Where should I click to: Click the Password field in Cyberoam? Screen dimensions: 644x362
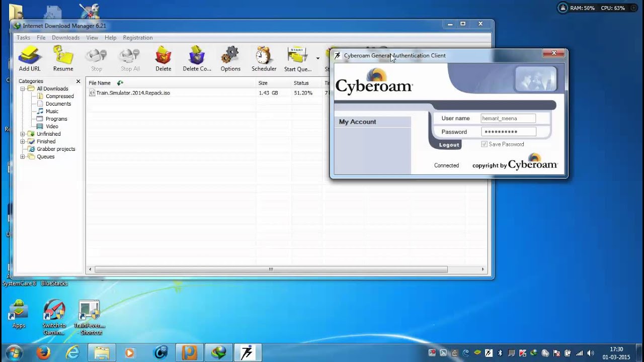coord(508,132)
